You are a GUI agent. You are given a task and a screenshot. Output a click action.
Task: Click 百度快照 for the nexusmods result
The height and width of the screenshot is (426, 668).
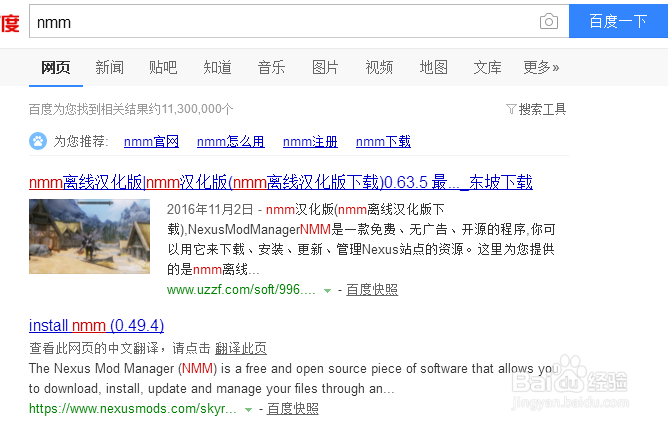[293, 409]
